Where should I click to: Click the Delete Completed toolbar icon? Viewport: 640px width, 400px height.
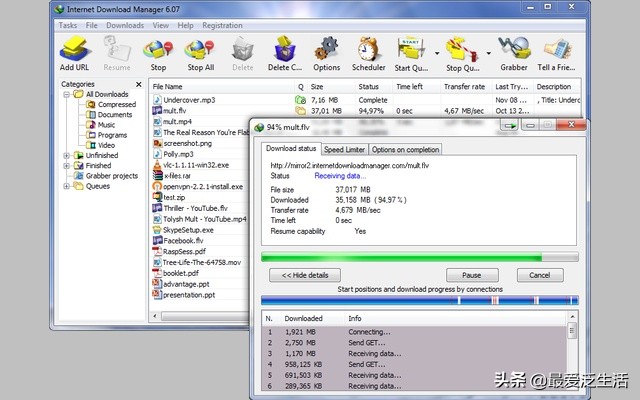(x=284, y=48)
